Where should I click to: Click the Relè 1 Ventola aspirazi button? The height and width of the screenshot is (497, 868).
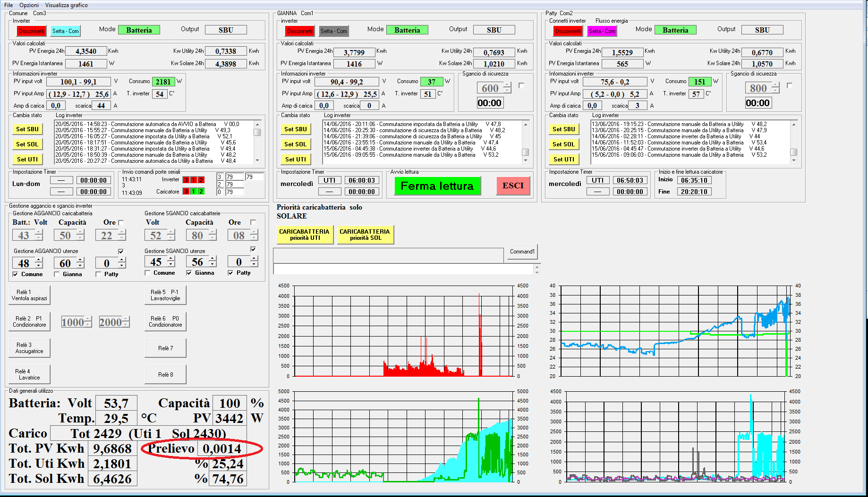(29, 295)
